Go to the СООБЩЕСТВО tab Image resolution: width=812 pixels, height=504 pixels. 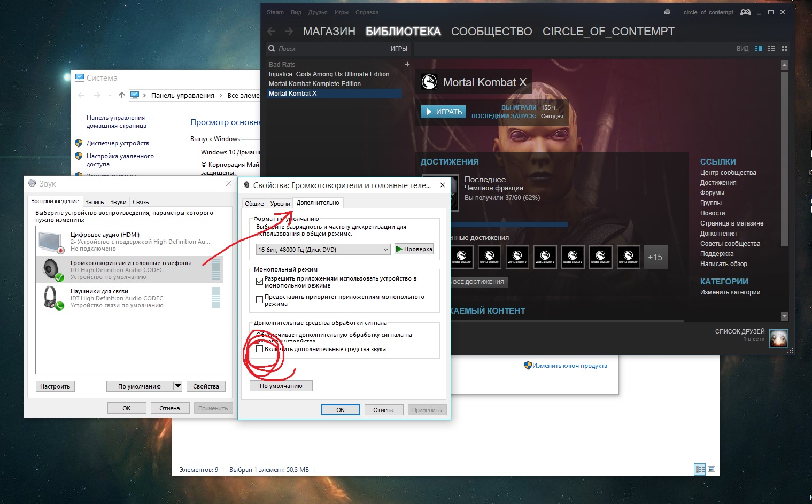point(492,32)
